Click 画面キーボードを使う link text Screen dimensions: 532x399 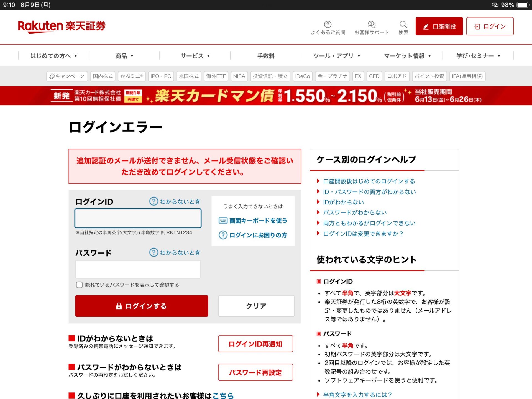[x=258, y=221]
